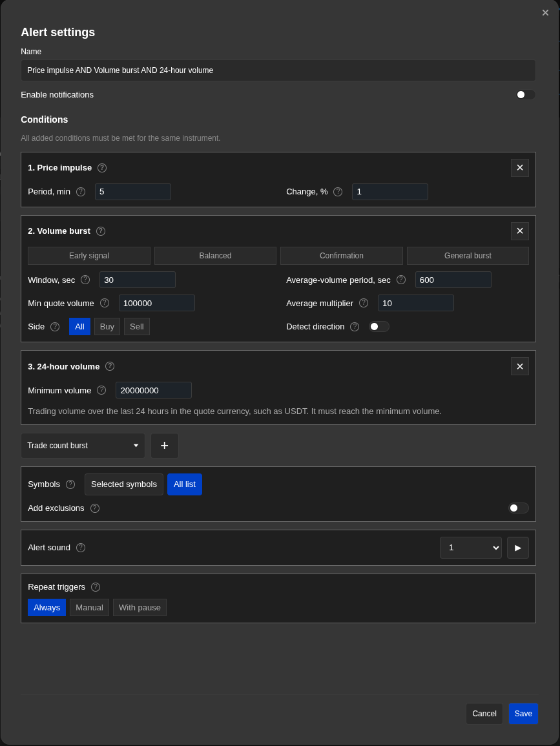The width and height of the screenshot is (560, 746).
Task: Choose the General burst preset
Action: click(x=468, y=256)
